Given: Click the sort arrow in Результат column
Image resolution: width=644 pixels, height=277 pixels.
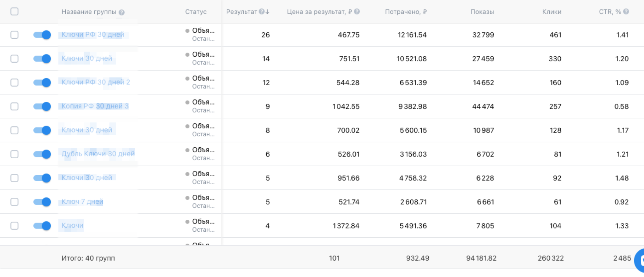Looking at the screenshot, I should coord(267,12).
